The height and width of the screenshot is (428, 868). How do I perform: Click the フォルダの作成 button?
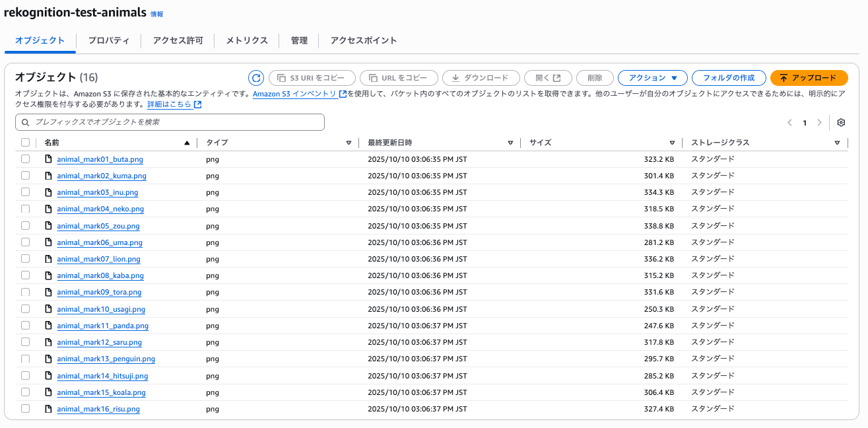tap(728, 78)
